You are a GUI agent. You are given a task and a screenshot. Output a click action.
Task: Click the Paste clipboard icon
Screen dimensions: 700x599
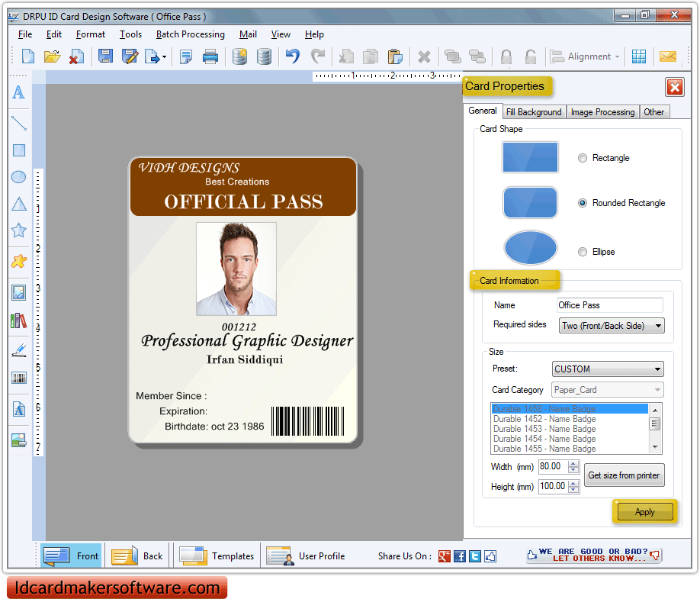395,56
